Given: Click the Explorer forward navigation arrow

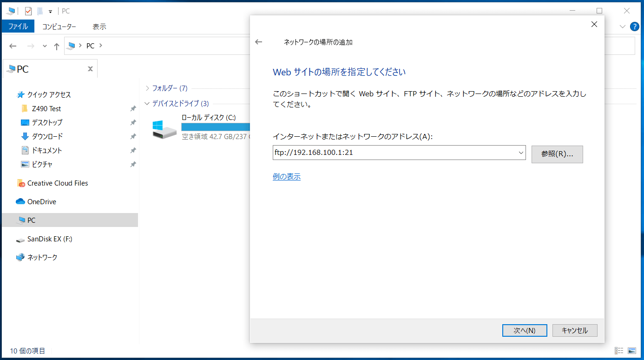Looking at the screenshot, I should (x=31, y=46).
